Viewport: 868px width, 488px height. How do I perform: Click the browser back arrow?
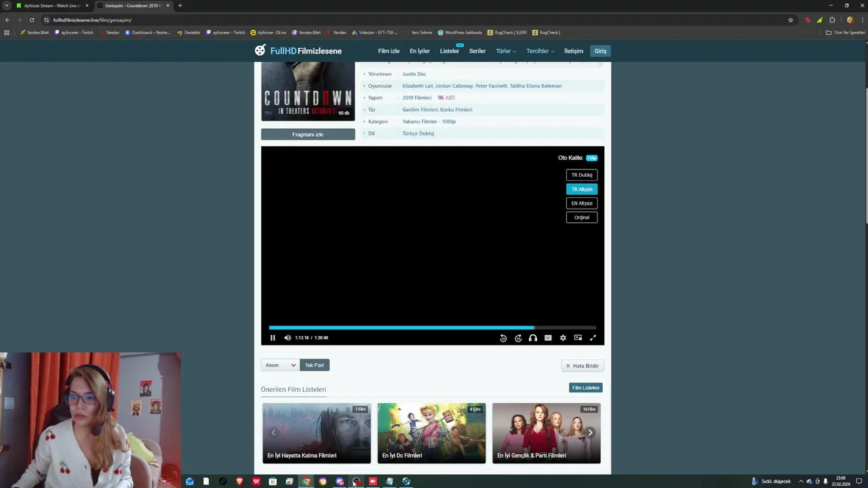(x=7, y=20)
